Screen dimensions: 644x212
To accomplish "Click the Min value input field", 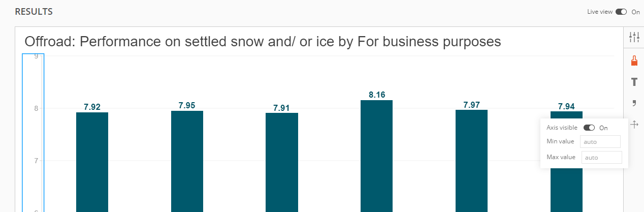I will click(x=600, y=142).
